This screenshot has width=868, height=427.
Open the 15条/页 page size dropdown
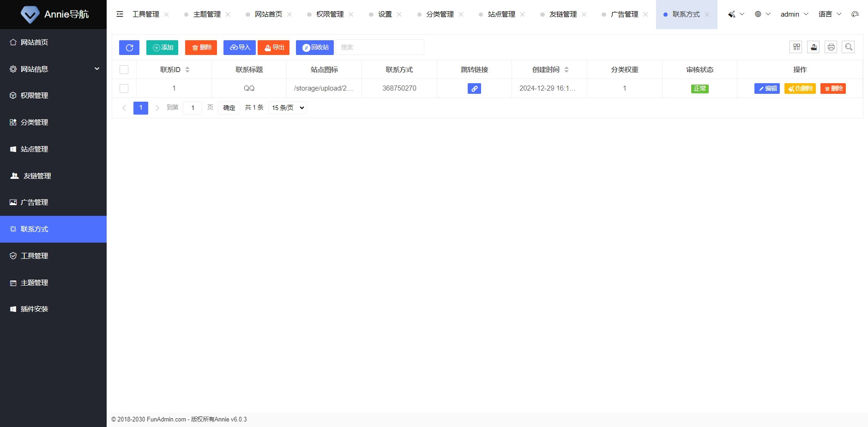click(x=287, y=107)
